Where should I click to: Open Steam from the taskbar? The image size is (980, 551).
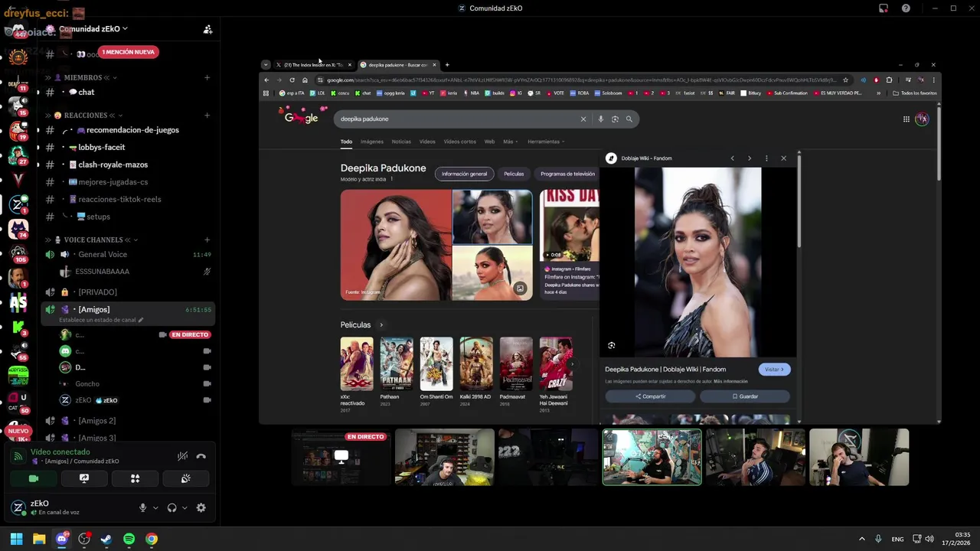point(106,539)
